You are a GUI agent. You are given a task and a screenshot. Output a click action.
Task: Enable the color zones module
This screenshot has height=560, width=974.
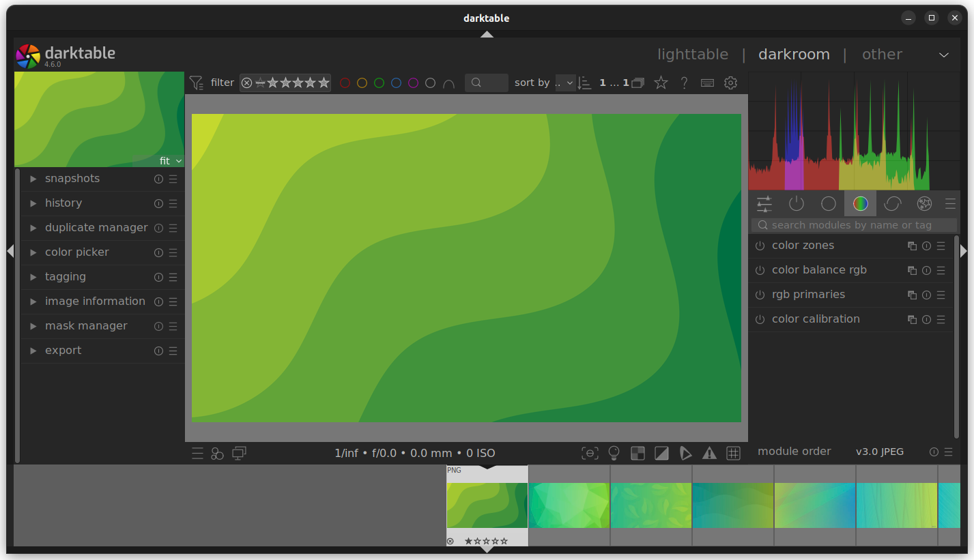760,246
